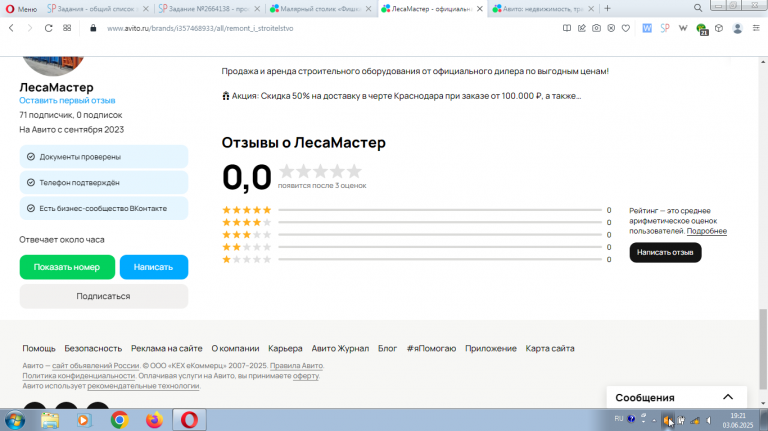Click Документы проверены badge
This screenshot has width=768, height=431.
pyautogui.click(x=104, y=157)
